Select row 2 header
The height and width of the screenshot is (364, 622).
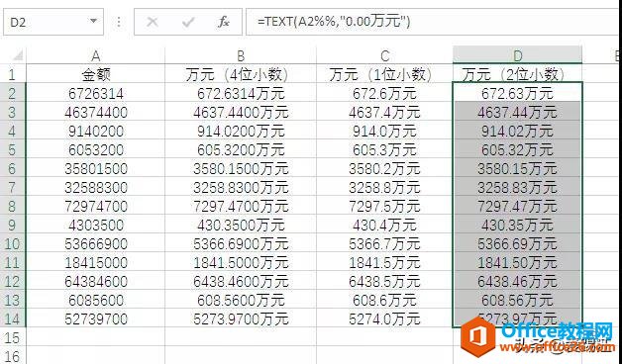(x=12, y=93)
